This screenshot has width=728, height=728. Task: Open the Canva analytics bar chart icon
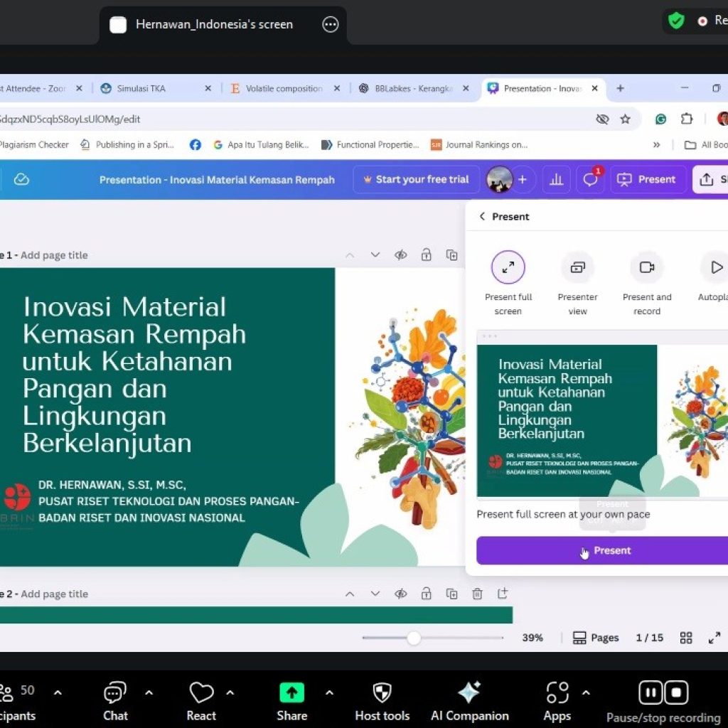(556, 180)
